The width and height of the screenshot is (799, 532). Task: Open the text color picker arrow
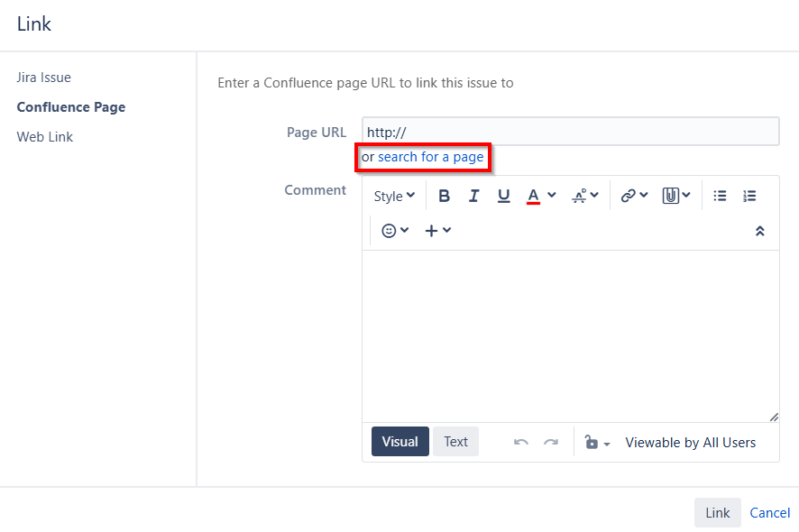pyautogui.click(x=552, y=196)
